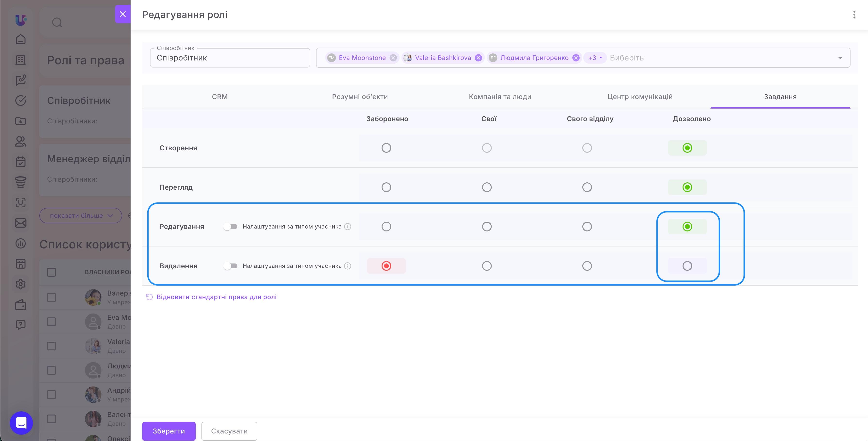The image size is (868, 441).
Task: Expand the +3 more employees chip
Action: pyautogui.click(x=595, y=58)
